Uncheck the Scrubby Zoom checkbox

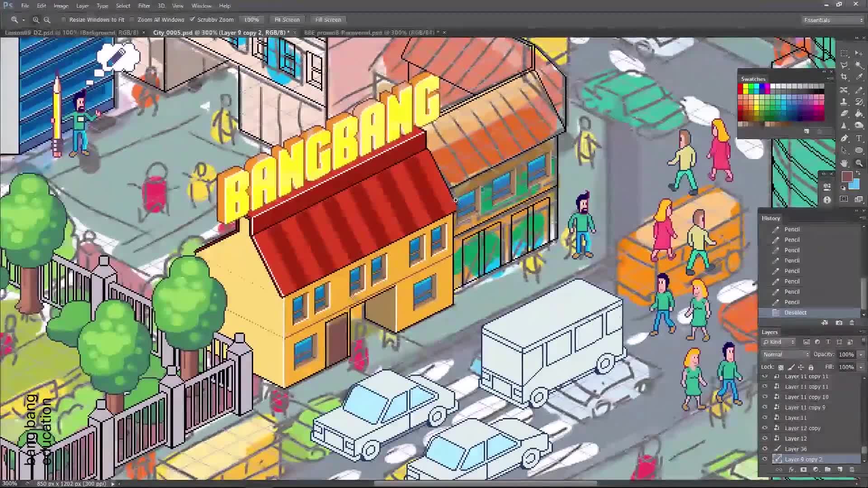point(192,20)
